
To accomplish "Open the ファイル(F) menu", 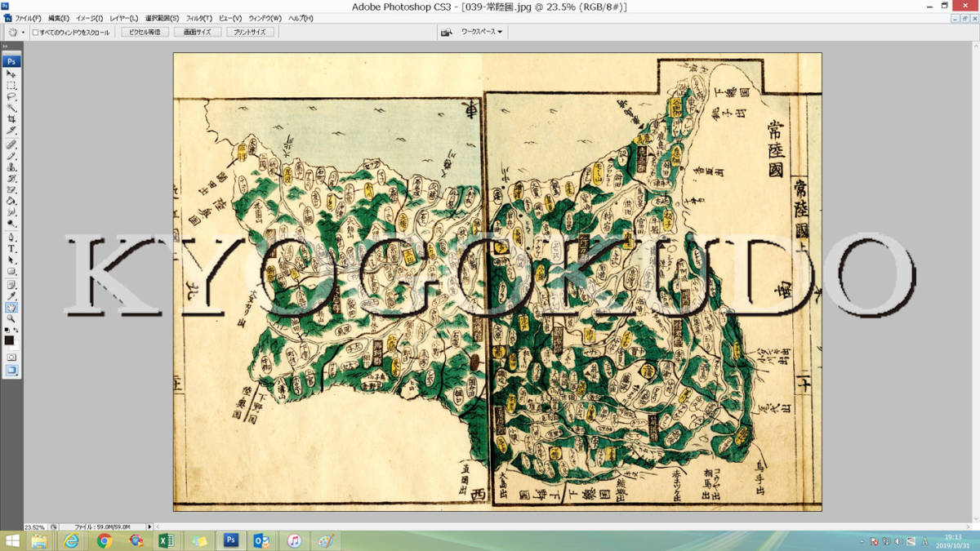I will [x=29, y=18].
